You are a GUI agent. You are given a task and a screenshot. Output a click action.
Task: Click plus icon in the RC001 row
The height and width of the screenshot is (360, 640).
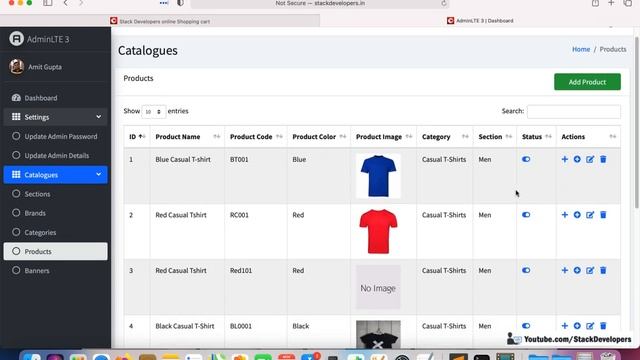pyautogui.click(x=564, y=215)
